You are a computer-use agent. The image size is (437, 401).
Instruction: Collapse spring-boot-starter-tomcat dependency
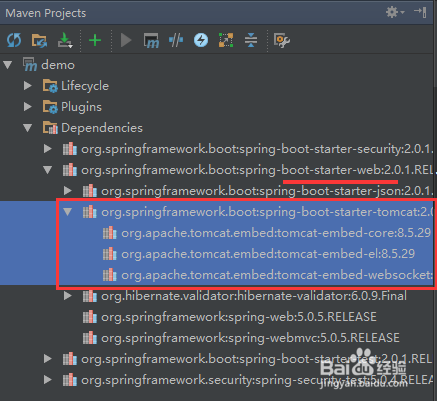[68, 212]
